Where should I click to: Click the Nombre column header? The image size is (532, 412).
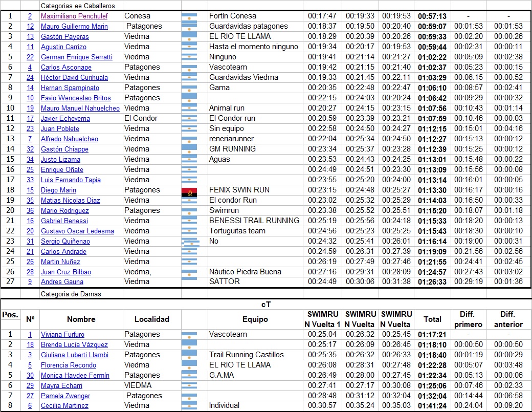pyautogui.click(x=81, y=319)
